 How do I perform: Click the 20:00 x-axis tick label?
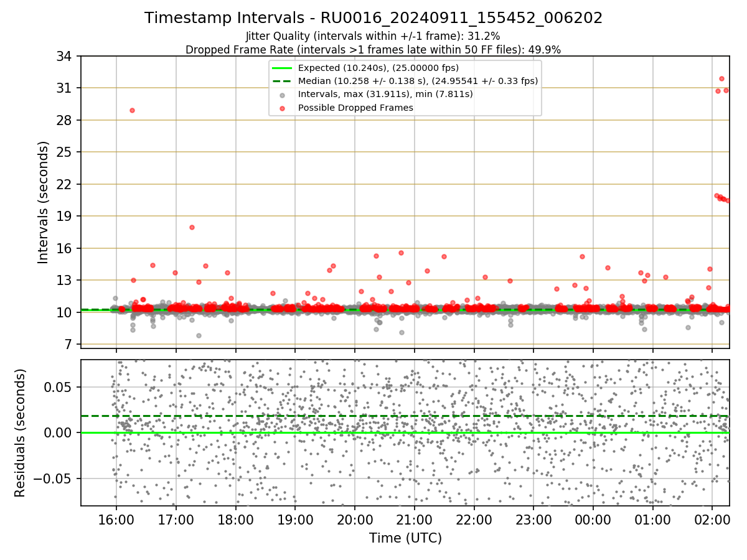pyautogui.click(x=355, y=519)
